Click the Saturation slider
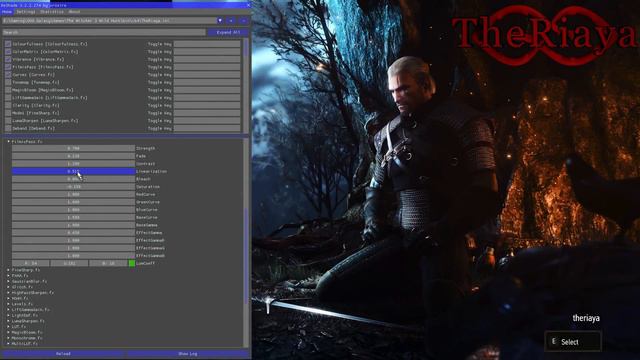 73,187
